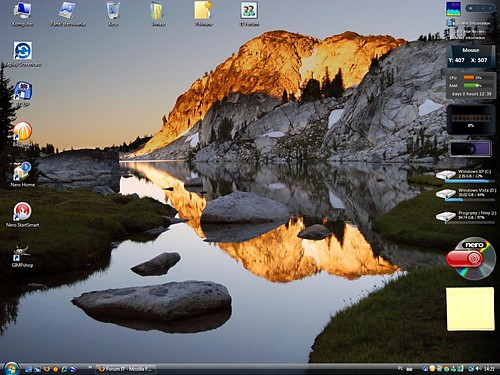500x375 pixels.
Task: Click the Switch Windows quick launch icon
Action: click(37, 369)
